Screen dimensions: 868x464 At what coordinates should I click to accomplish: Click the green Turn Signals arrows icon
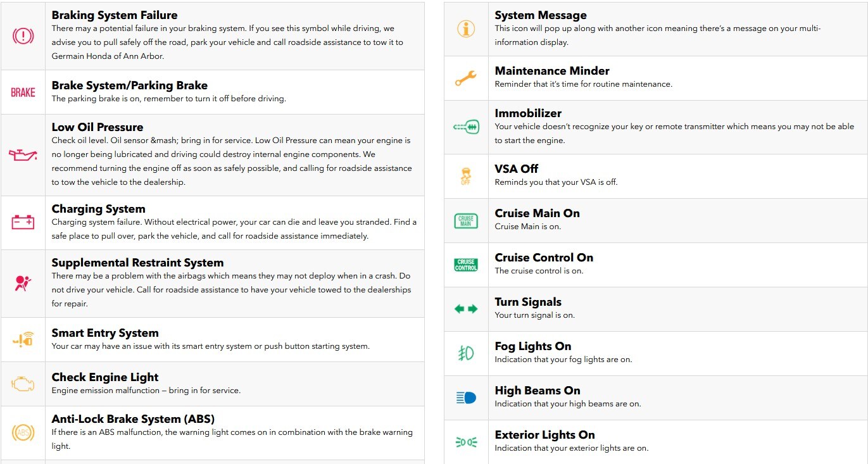(x=466, y=309)
